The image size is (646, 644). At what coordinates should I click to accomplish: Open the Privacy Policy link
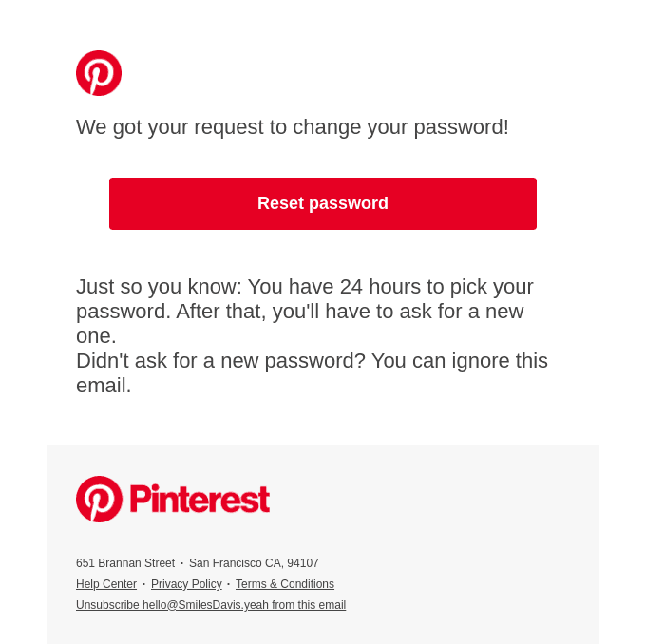point(186,584)
